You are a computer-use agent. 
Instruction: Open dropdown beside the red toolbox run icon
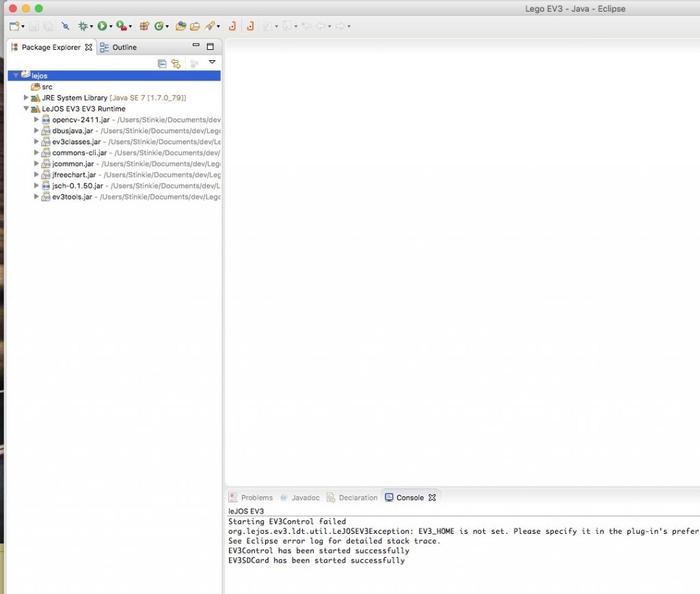tap(131, 27)
